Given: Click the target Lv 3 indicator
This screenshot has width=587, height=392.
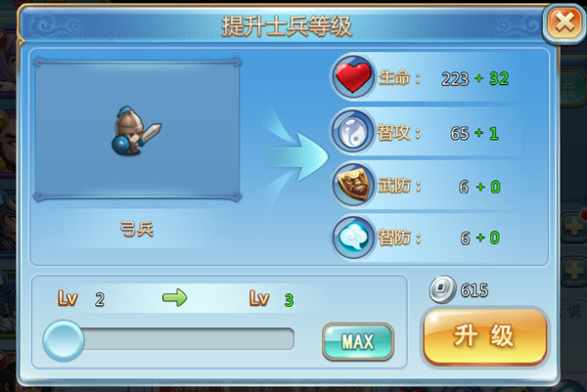Looking at the screenshot, I should click(272, 299).
